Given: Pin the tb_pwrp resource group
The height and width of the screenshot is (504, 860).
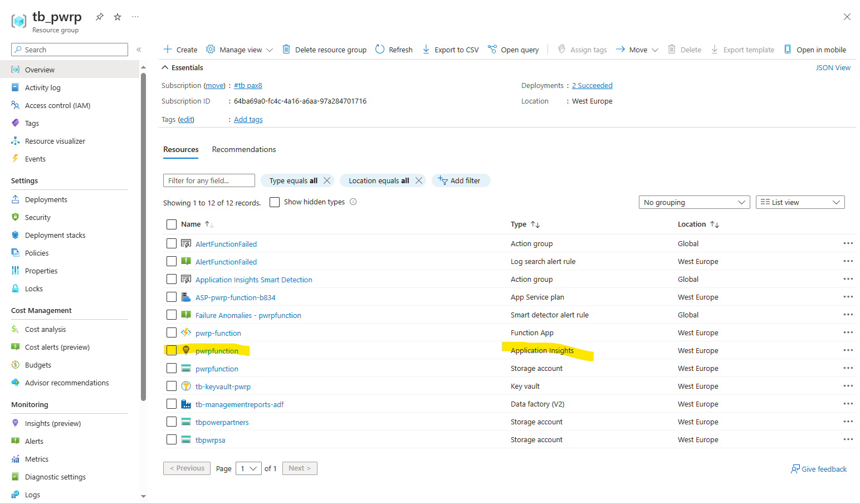Looking at the screenshot, I should pyautogui.click(x=100, y=17).
